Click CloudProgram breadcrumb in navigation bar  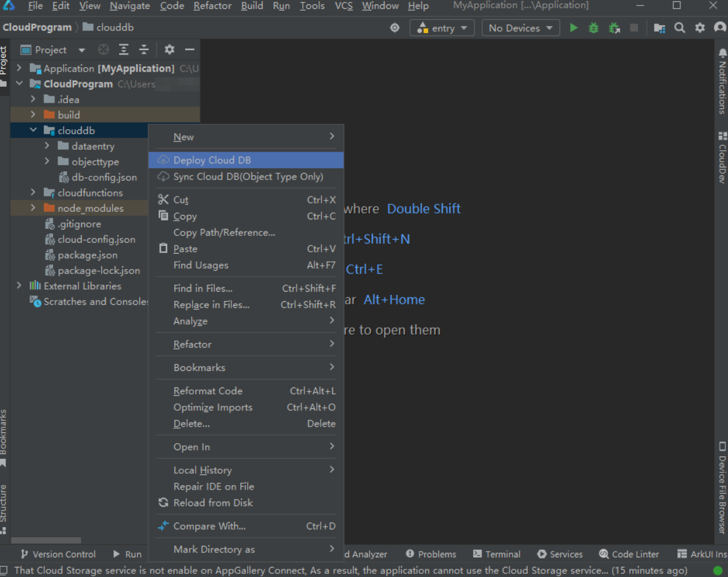tap(37, 27)
